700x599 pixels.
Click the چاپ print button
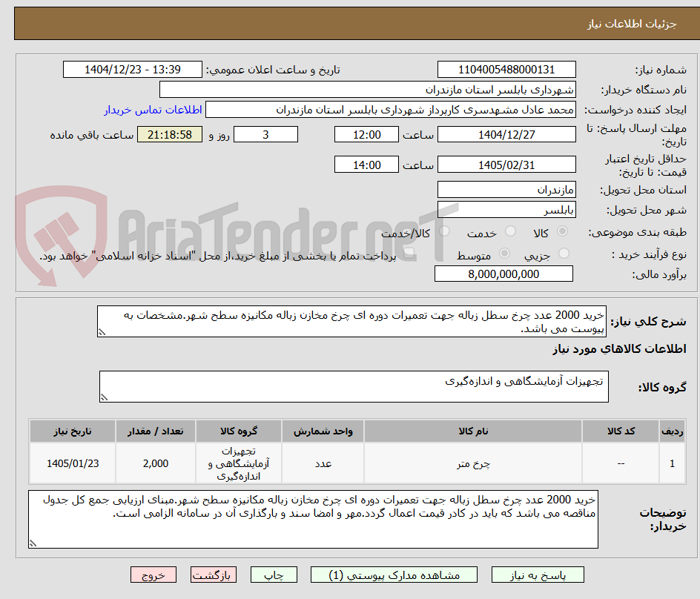274,575
